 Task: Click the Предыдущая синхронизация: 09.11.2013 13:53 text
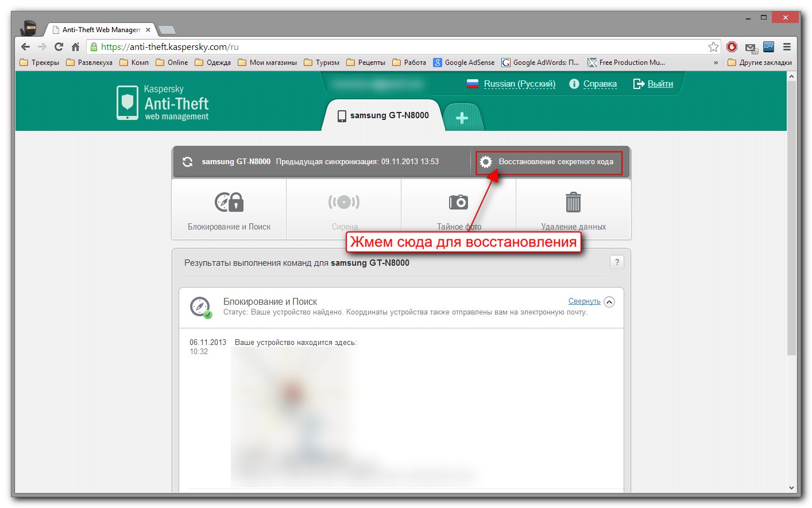point(357,162)
